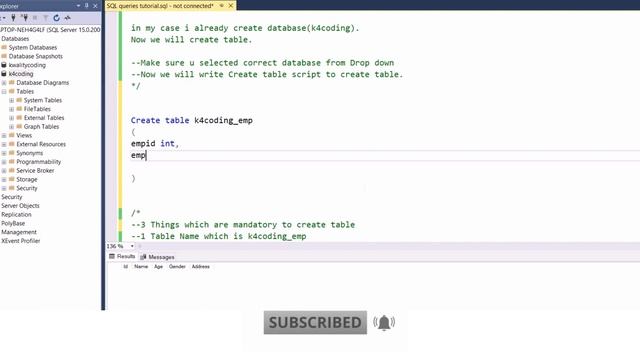Select the Management tree node
Image resolution: width=640 pixels, height=360 pixels.
(19, 232)
